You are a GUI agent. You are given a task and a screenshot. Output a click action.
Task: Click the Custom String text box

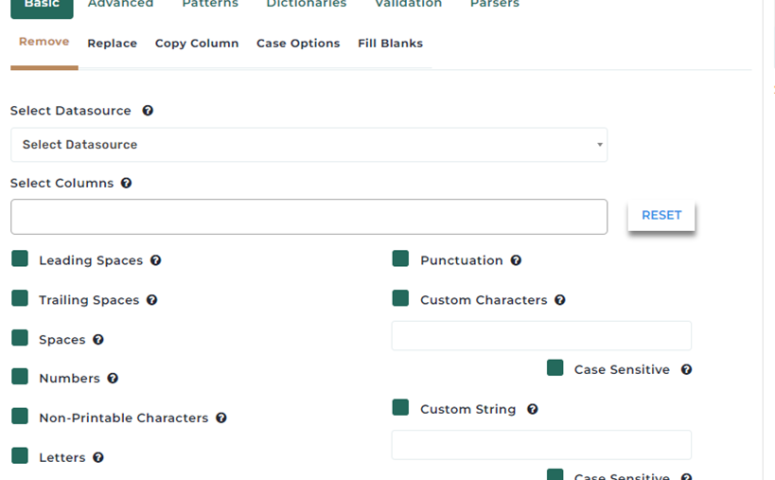coord(541,445)
